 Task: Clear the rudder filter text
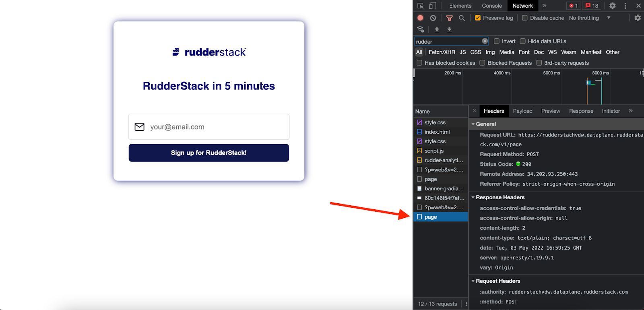click(x=485, y=41)
